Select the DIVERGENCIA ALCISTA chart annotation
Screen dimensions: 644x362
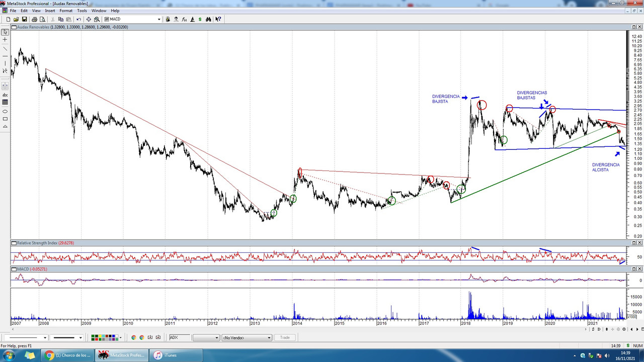606,167
